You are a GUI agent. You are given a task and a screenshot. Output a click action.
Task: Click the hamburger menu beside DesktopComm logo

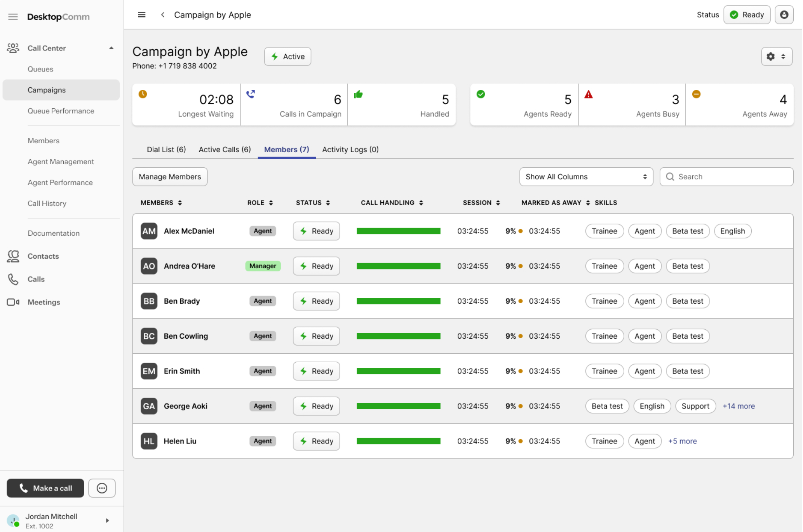click(x=13, y=17)
